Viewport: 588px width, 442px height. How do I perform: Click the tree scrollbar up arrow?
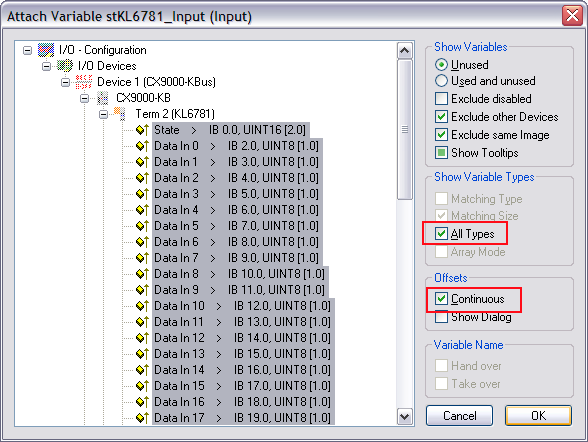(x=405, y=50)
